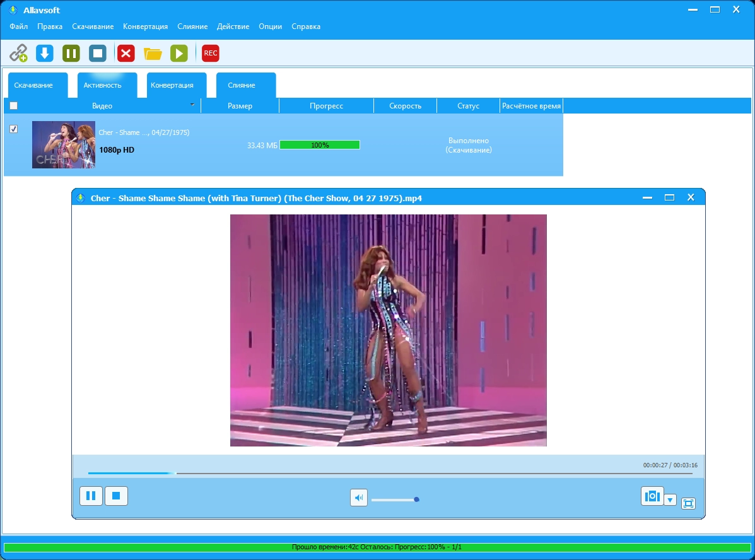
Task: Click the 100% download progress bar
Action: click(x=320, y=145)
